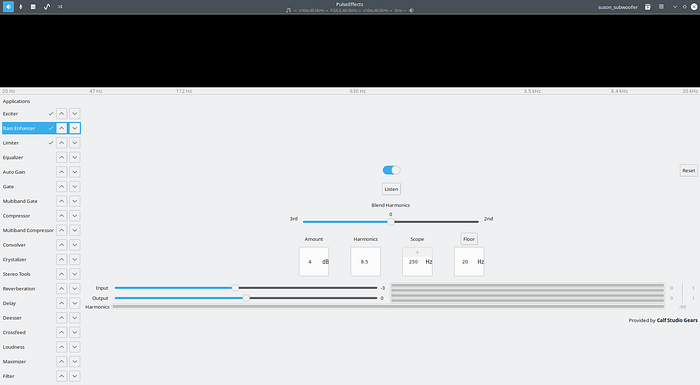The image size is (700, 385).
Task: Toggle the Bass Enhancer enable switch
Action: coord(392,170)
